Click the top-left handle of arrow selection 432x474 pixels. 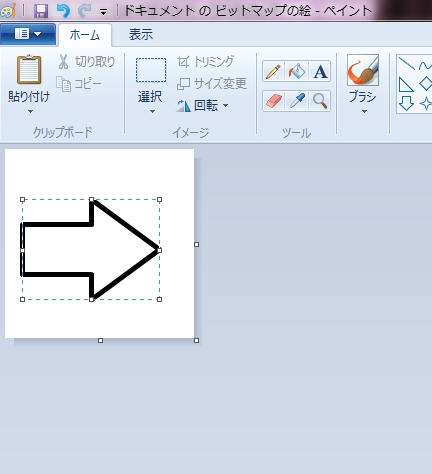coord(22,200)
